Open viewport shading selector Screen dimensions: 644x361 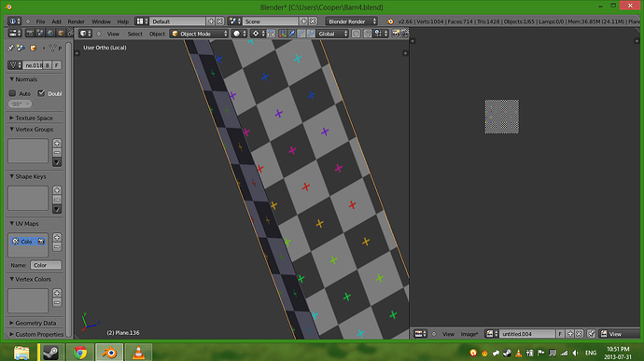(239, 34)
